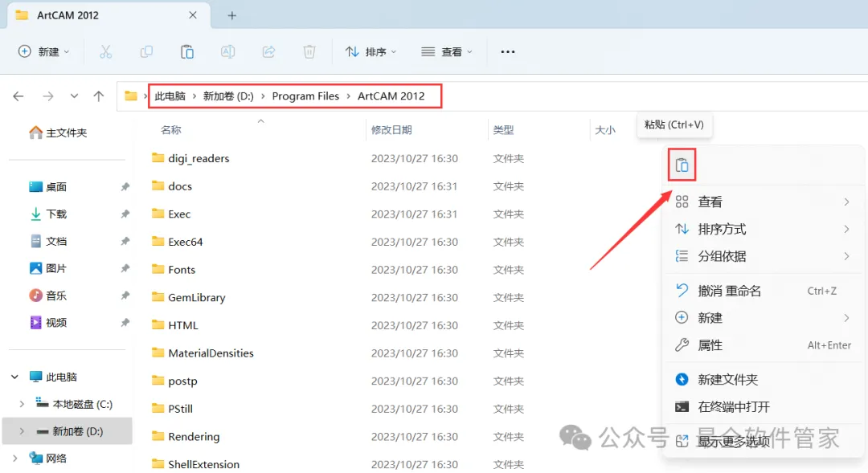
Task: Open Music (音乐) in sidebar
Action: (x=48, y=296)
